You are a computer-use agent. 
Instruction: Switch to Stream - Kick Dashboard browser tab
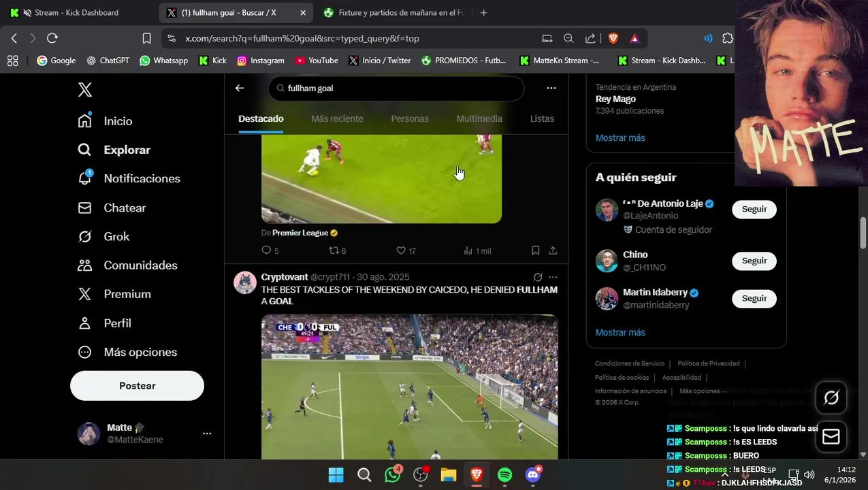[78, 12]
